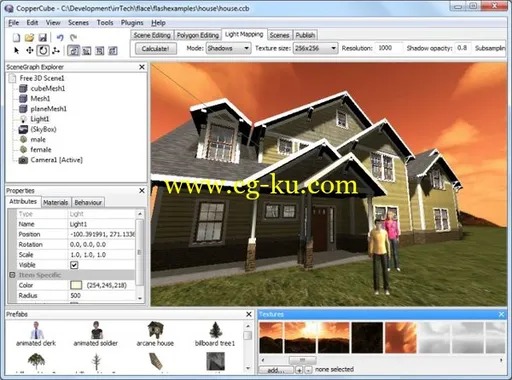Click the Undo arrow icon
The image size is (512, 380).
[60, 37]
